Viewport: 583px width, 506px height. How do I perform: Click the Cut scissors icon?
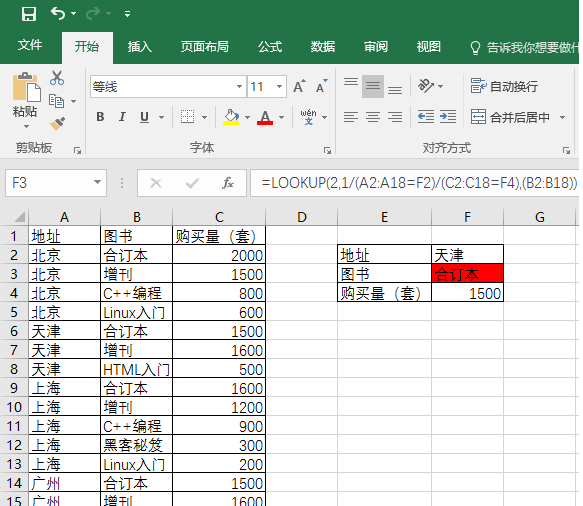[57, 78]
